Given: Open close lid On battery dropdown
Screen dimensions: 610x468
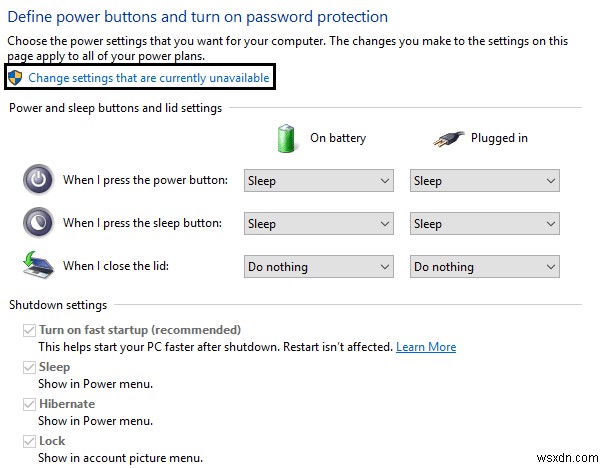Looking at the screenshot, I should (x=319, y=267).
